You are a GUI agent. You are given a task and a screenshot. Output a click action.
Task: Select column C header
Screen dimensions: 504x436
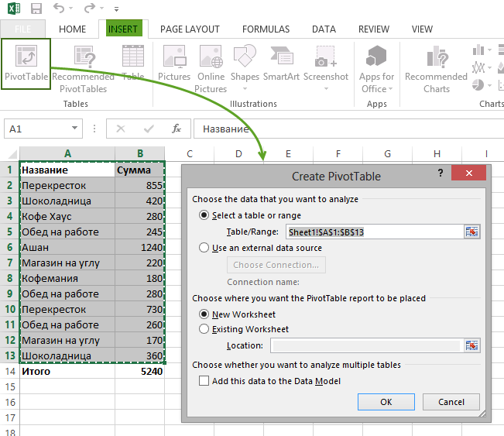[x=190, y=153]
